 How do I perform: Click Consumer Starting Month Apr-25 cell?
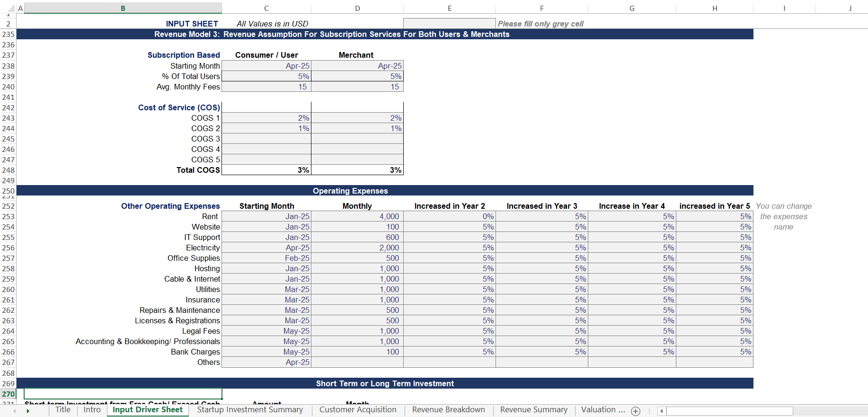[x=266, y=66]
